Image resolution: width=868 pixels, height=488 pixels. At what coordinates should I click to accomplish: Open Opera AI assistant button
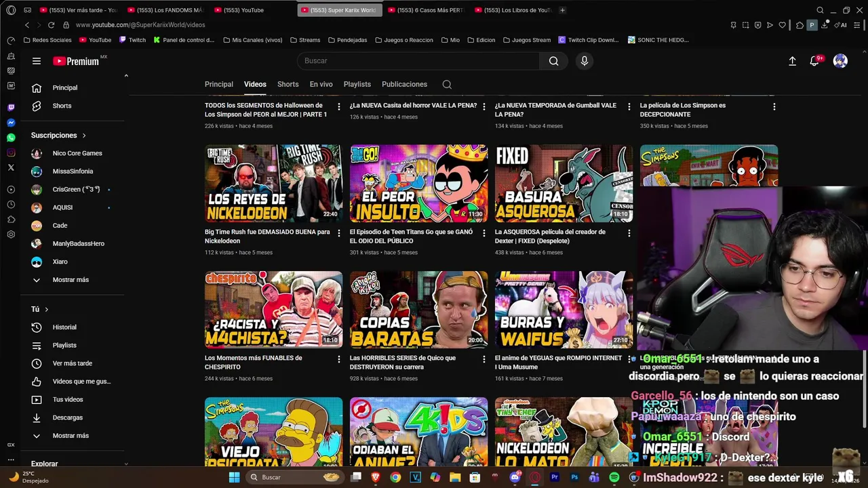coord(841,25)
